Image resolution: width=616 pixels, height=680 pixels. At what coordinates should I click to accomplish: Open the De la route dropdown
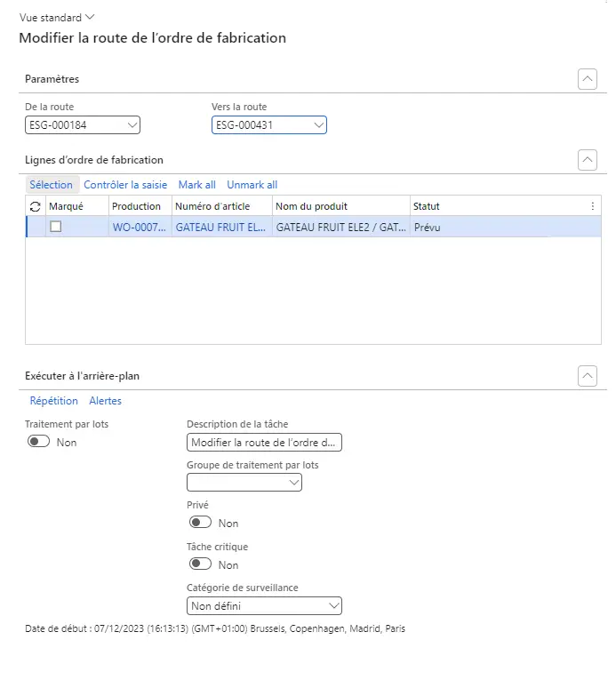[132, 125]
